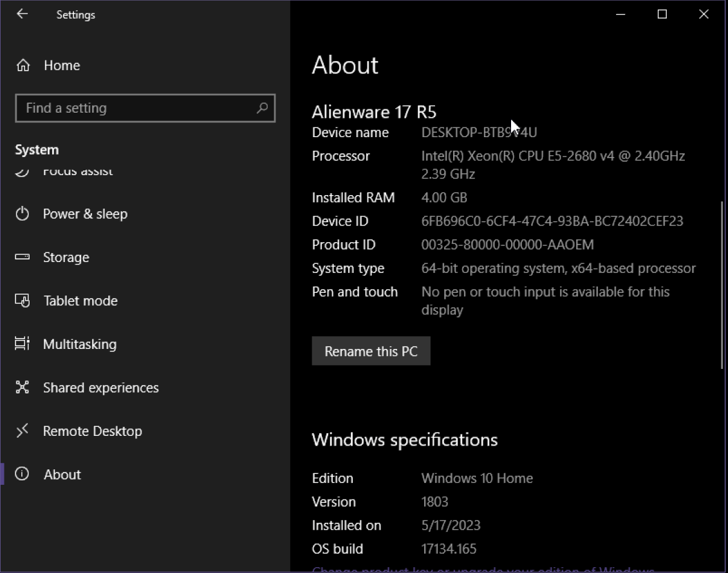Click the Find a setting search box
This screenshot has width=728, height=573.
point(145,108)
